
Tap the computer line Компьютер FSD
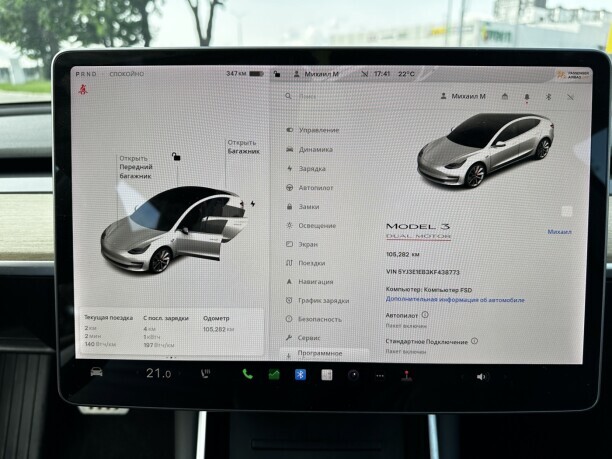tap(429, 290)
